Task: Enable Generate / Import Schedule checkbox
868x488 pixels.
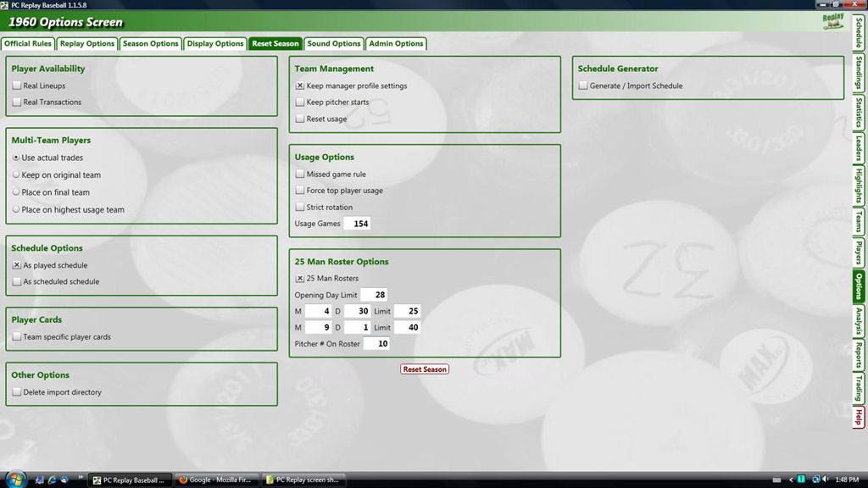Action: [583, 86]
